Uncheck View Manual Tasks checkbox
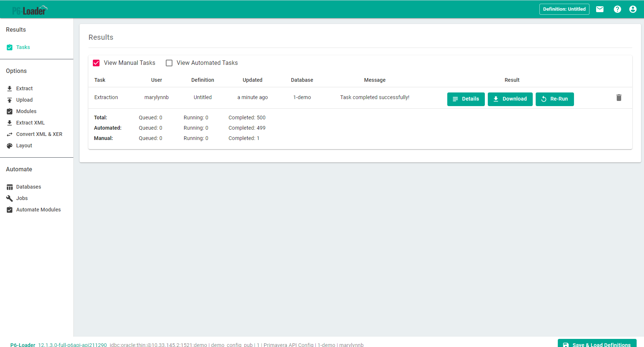 tap(96, 63)
